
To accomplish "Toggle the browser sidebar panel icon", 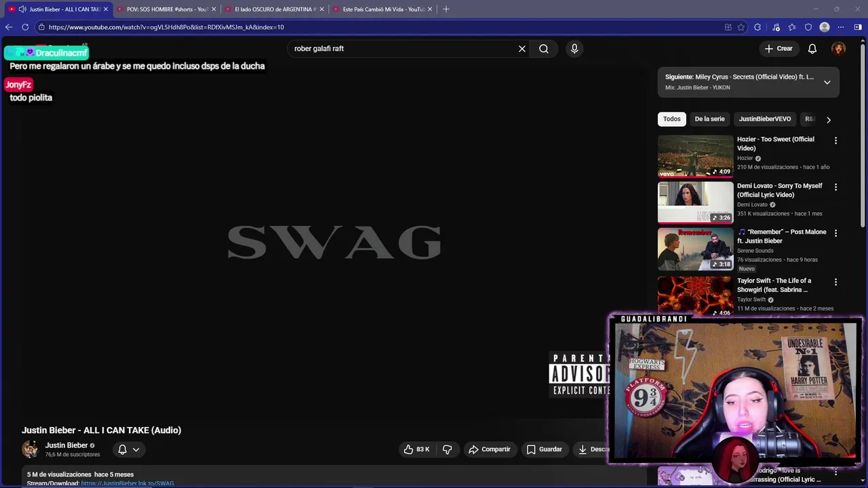I will click(858, 27).
